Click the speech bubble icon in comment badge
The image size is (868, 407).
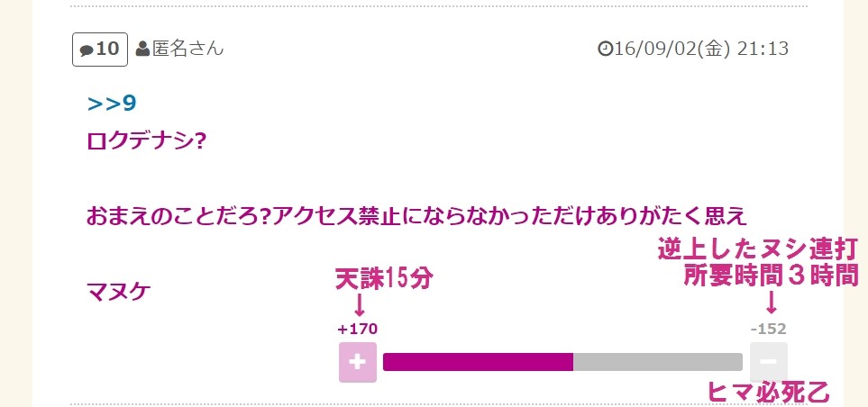87,50
